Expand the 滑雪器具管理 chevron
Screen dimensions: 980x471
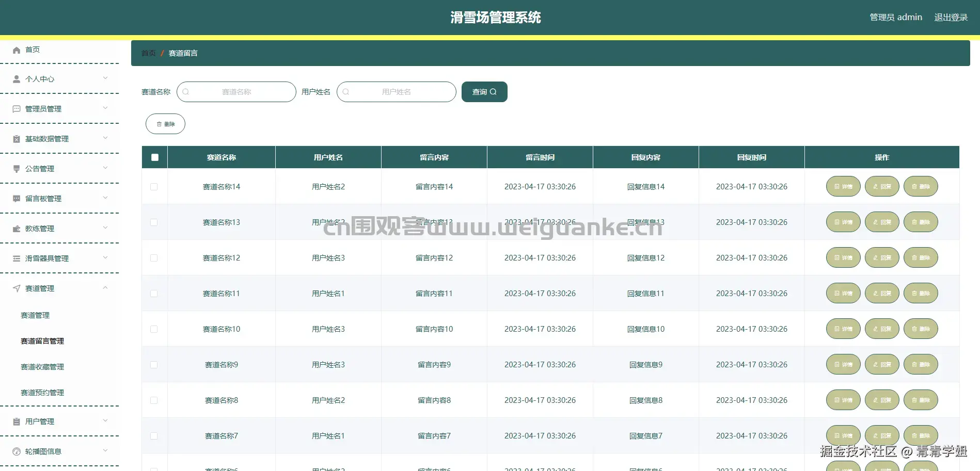(x=105, y=258)
